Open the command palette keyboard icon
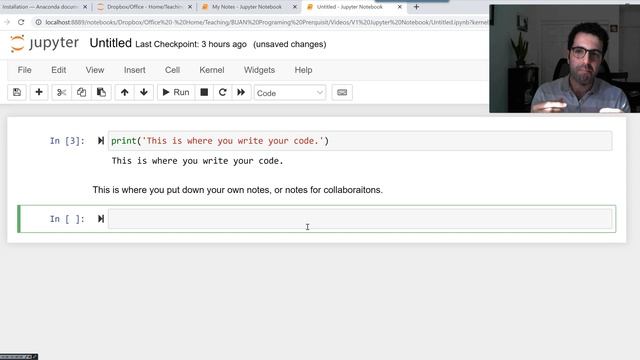 coord(342,92)
